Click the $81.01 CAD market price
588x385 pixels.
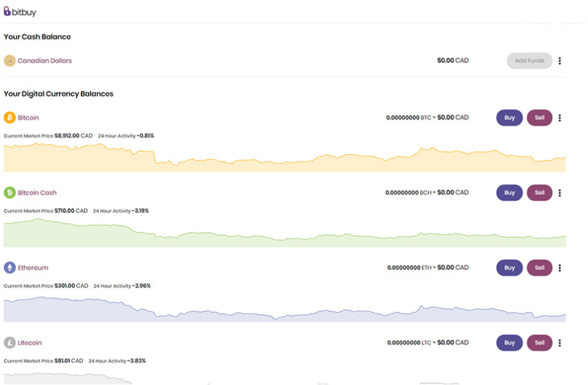(69, 361)
